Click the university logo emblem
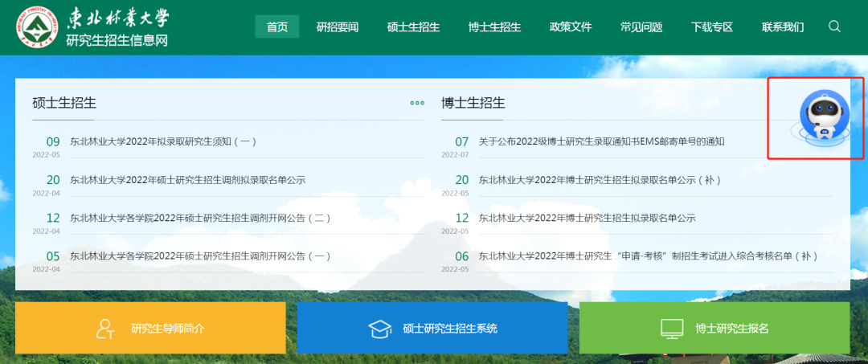 pos(39,27)
